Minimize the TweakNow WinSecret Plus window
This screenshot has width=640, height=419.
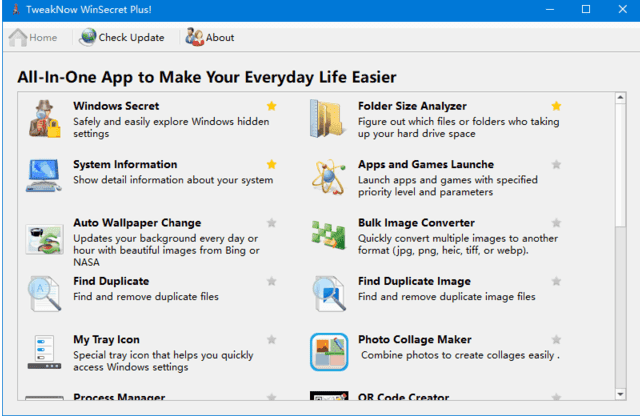coord(550,9)
